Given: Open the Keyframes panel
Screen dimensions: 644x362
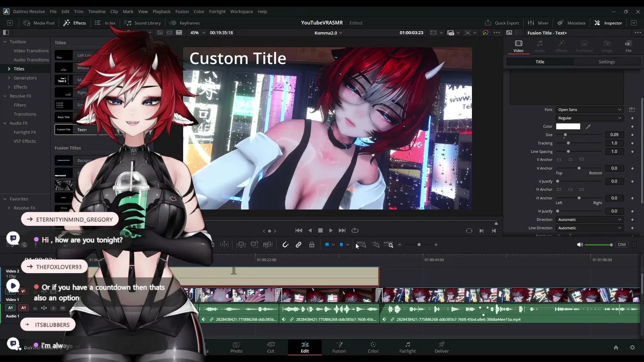Looking at the screenshot, I should click(185, 23).
